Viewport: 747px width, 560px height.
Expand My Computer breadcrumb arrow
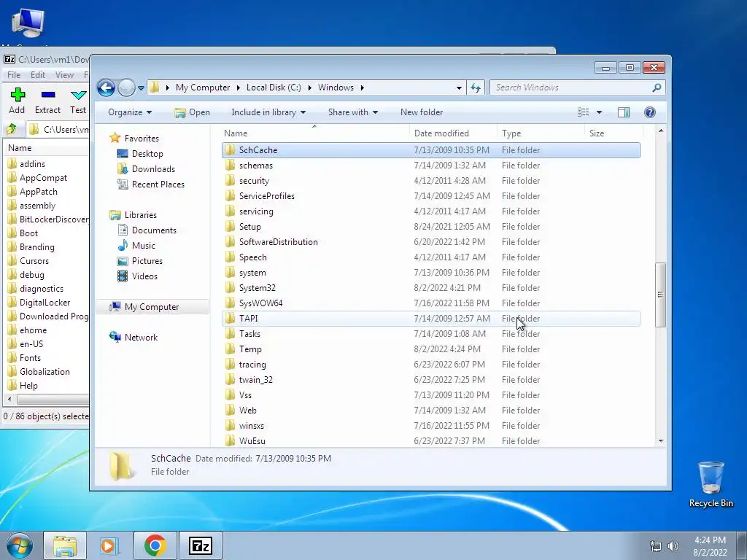239,87
